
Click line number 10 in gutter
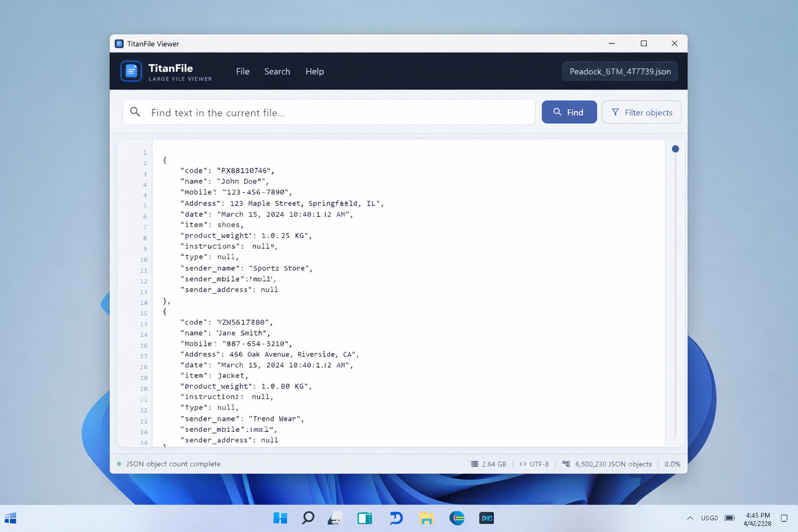[x=143, y=260]
